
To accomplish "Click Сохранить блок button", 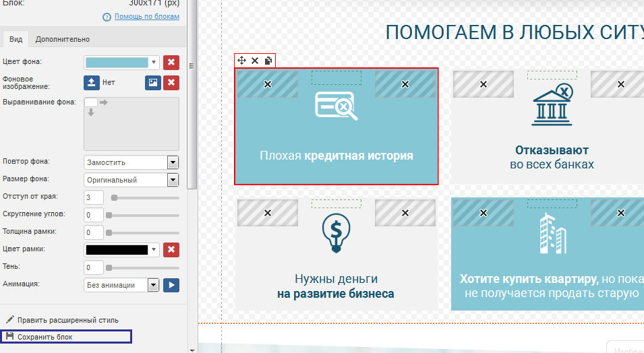I will pos(45,337).
